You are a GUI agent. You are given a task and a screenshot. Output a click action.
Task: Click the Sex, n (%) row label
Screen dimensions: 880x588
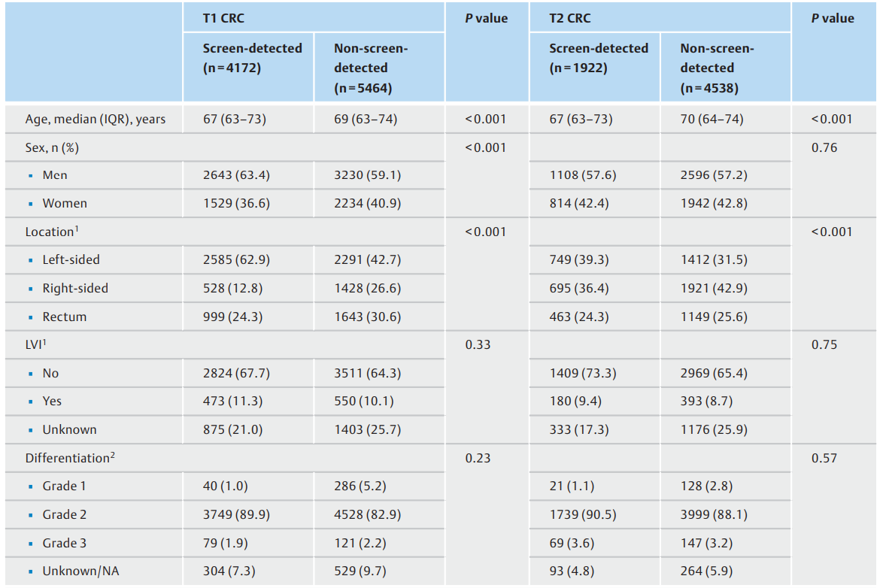tap(52, 147)
